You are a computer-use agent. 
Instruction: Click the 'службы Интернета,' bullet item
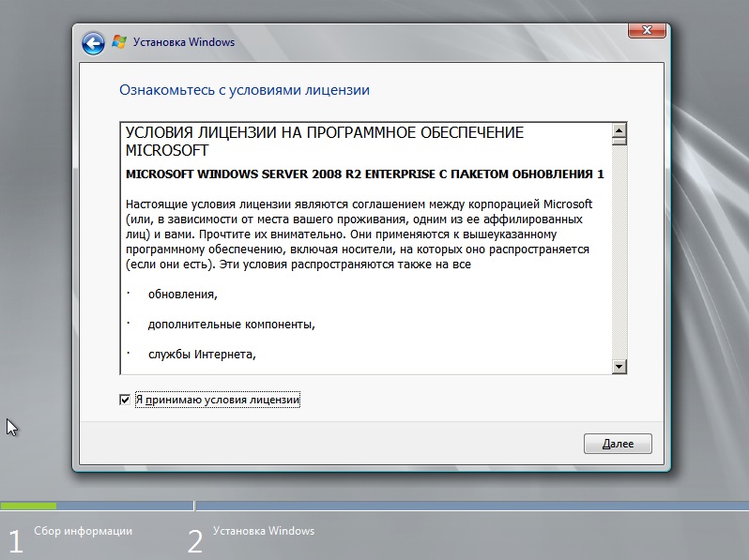202,355
